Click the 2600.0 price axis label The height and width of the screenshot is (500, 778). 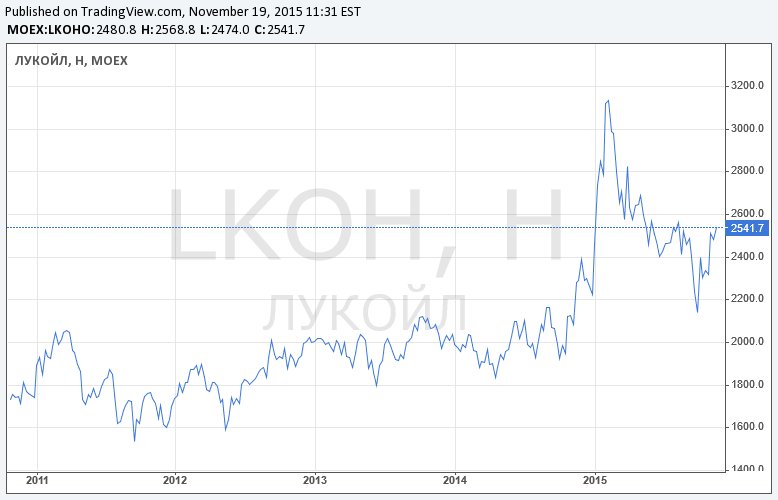click(x=747, y=214)
